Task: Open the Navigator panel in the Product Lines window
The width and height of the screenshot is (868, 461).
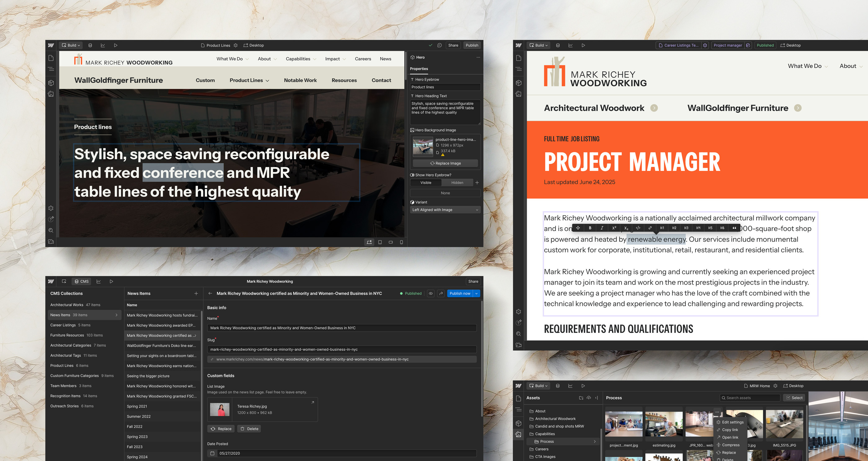Action: [51, 69]
